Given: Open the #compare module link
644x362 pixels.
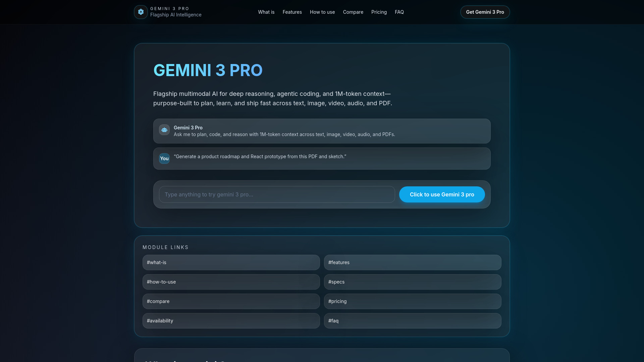Looking at the screenshot, I should (x=231, y=301).
